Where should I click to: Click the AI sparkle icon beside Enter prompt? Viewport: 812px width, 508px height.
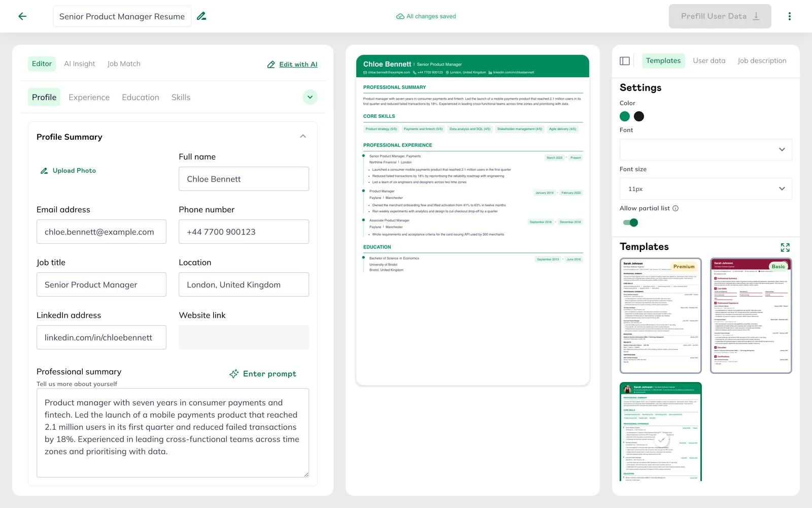(234, 374)
